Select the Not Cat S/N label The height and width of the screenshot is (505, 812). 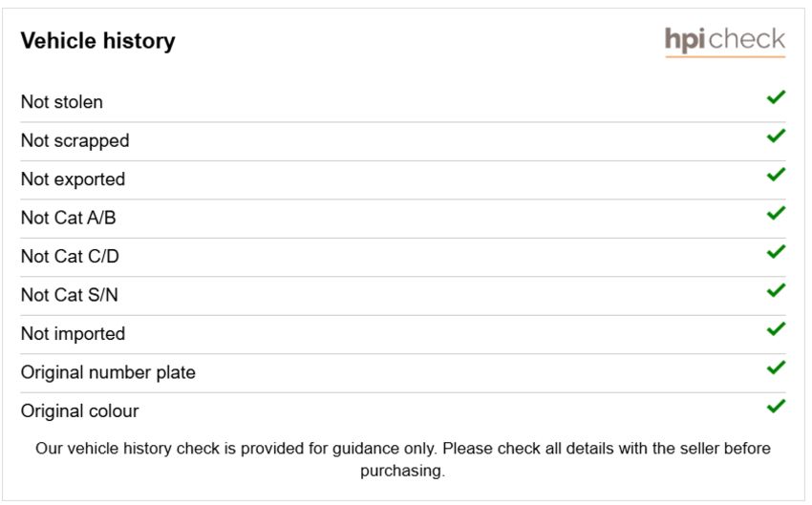(70, 295)
